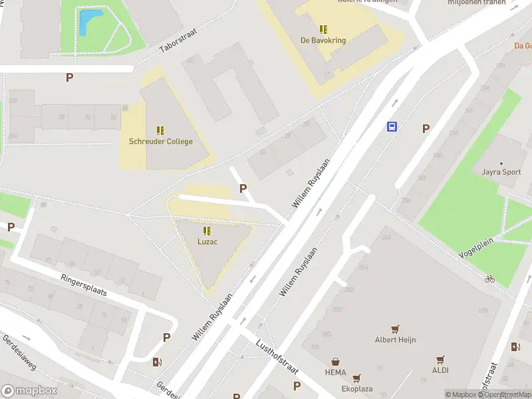Select the Schreuder College school icon
This screenshot has height=399, width=532.
pos(160,130)
